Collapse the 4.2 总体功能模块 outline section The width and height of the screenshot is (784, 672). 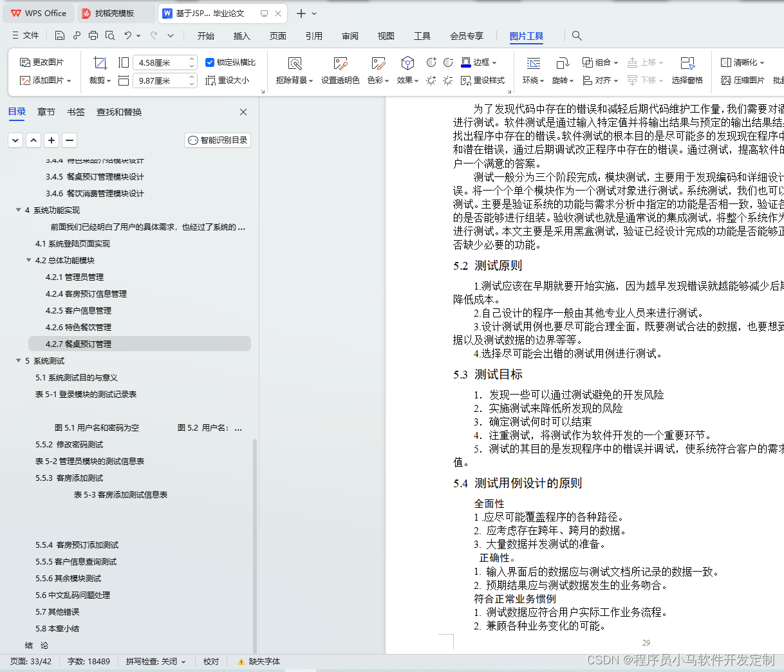(x=28, y=260)
